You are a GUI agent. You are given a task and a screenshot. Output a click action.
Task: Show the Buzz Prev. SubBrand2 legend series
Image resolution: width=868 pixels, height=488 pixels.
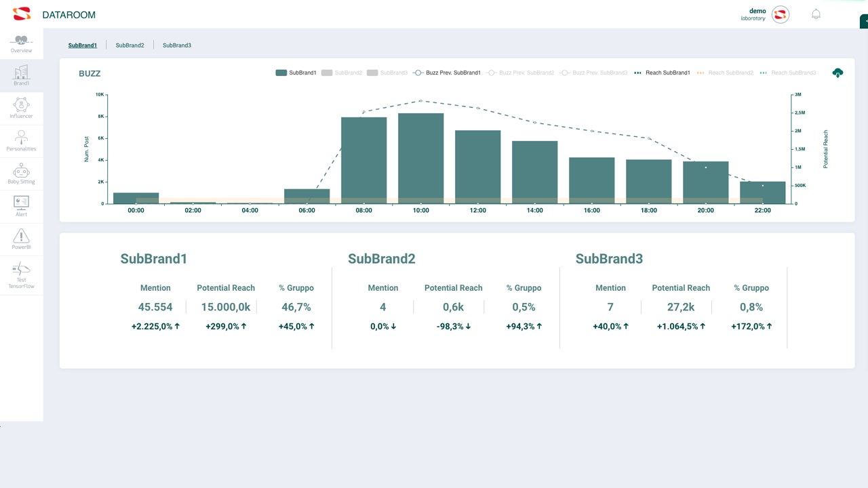coord(520,73)
